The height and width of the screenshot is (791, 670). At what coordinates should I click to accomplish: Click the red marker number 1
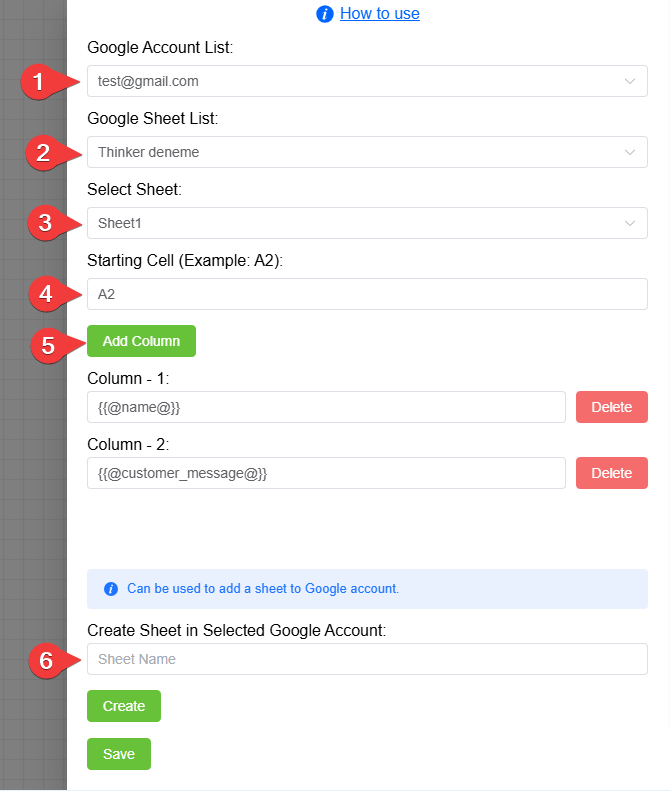point(38,82)
